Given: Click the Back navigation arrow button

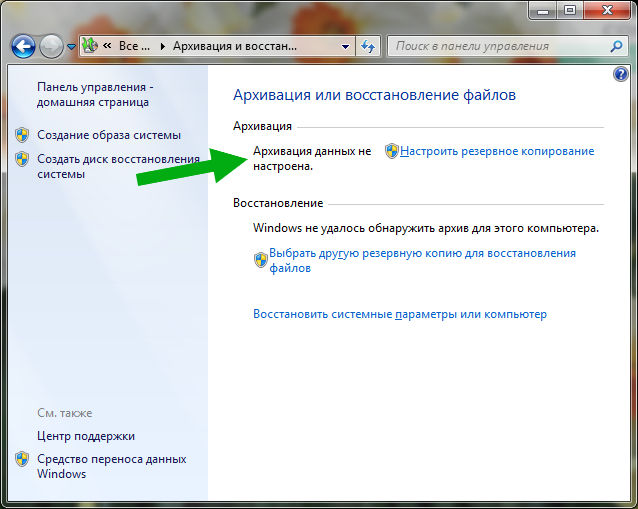Looking at the screenshot, I should 23,46.
